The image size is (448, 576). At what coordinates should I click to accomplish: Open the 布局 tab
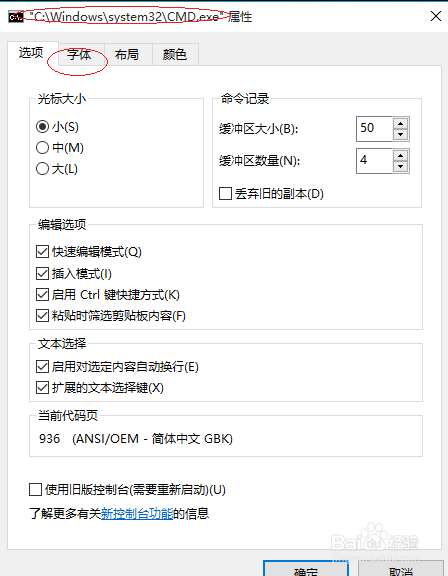pos(127,55)
